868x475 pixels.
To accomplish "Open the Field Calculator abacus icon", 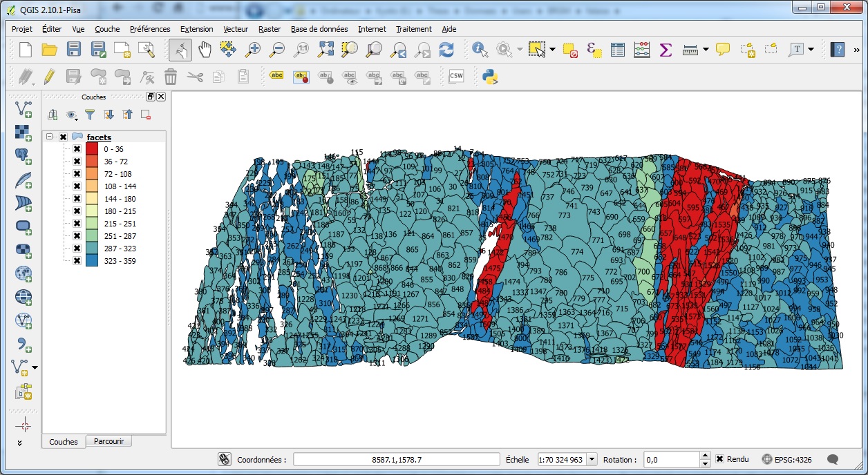I will [642, 49].
